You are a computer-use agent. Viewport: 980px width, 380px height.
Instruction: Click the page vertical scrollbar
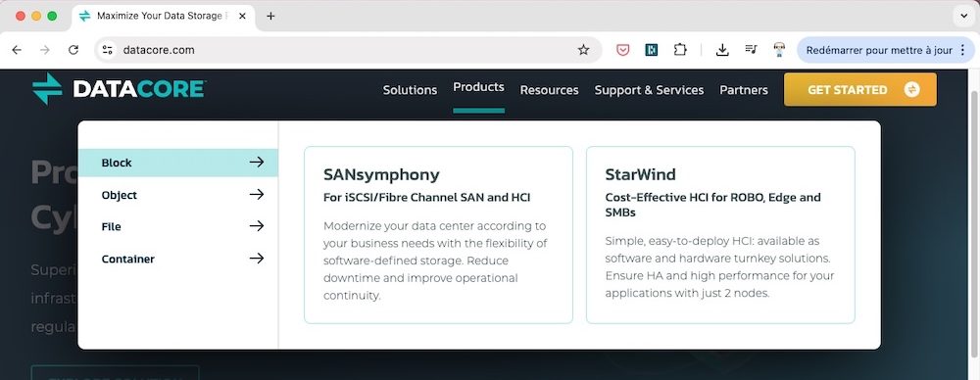974,225
